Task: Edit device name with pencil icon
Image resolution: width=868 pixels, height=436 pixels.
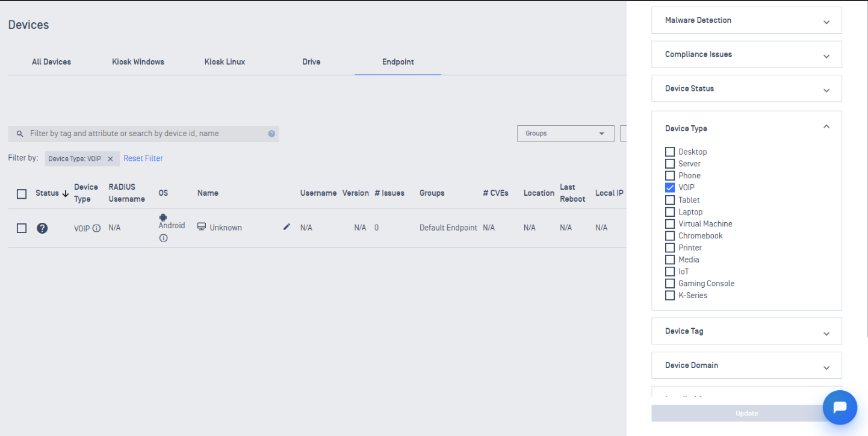Action: [x=287, y=227]
